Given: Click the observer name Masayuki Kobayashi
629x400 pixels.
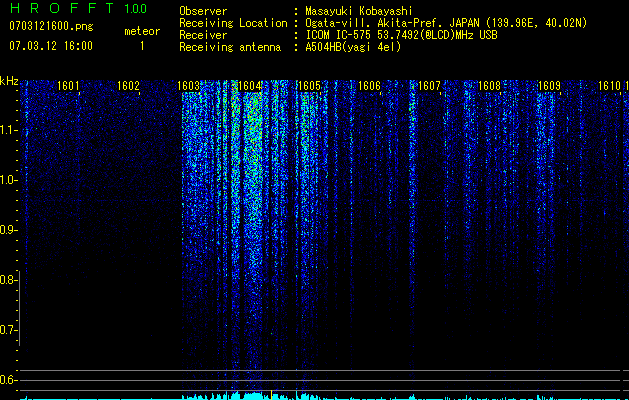Looking at the screenshot, I should [359, 11].
